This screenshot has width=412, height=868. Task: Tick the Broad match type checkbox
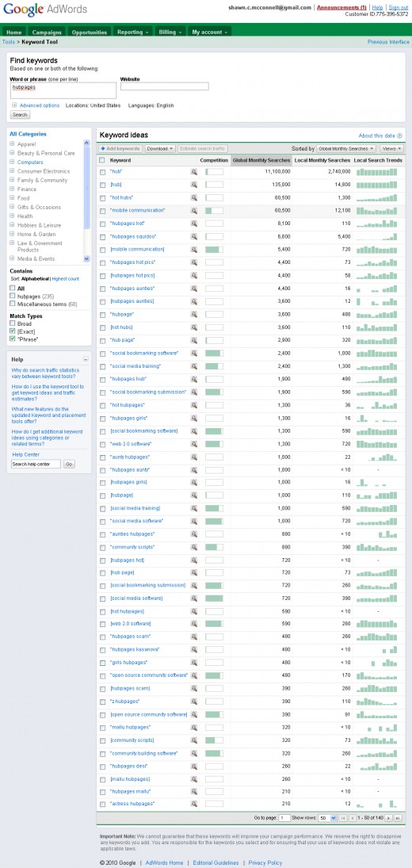tap(13, 323)
